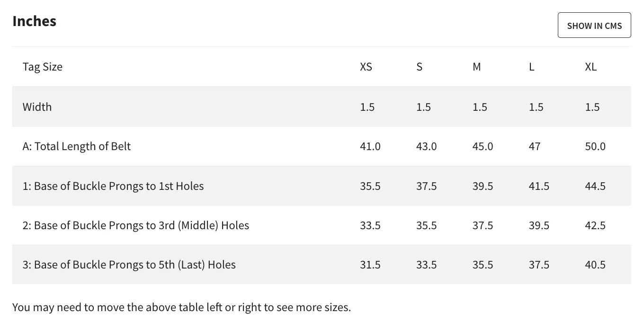This screenshot has height=322, width=644.
Task: Select the Inches heading text
Action: point(35,21)
